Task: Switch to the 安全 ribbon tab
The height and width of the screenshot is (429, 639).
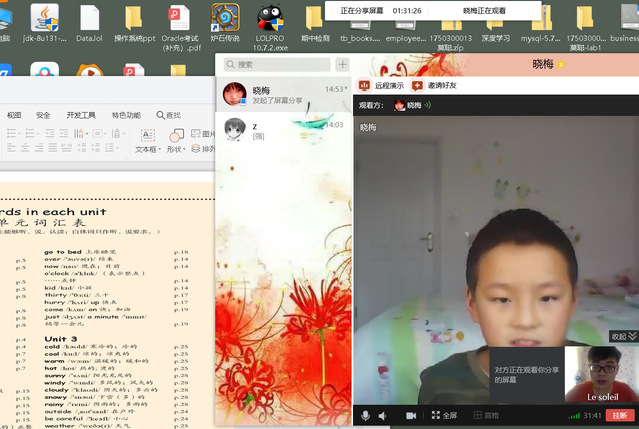Action: click(43, 115)
